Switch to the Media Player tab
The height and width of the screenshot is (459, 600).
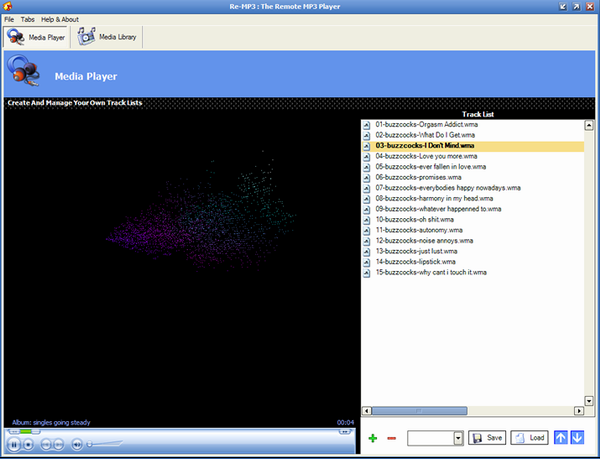tap(36, 37)
